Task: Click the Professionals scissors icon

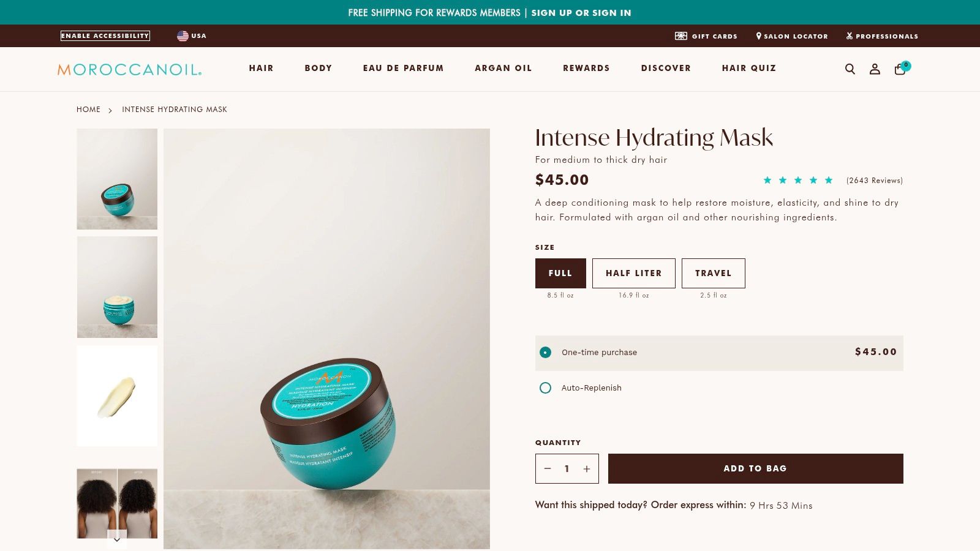Action: (x=850, y=36)
